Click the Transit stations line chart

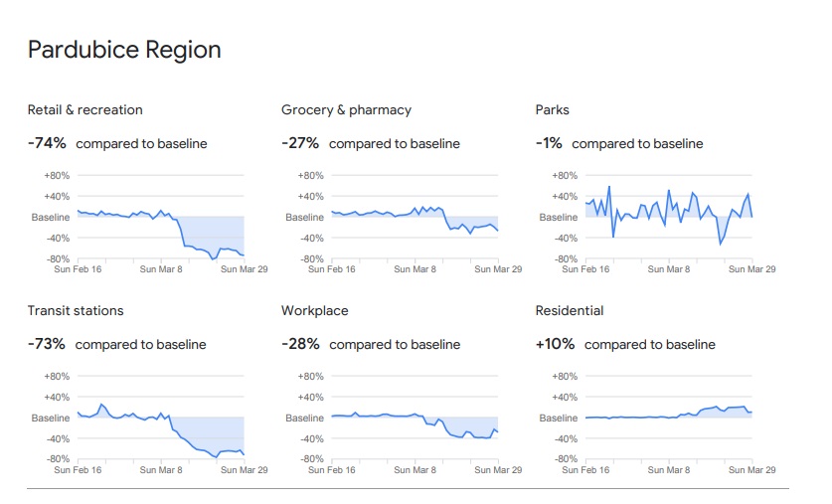point(160,419)
